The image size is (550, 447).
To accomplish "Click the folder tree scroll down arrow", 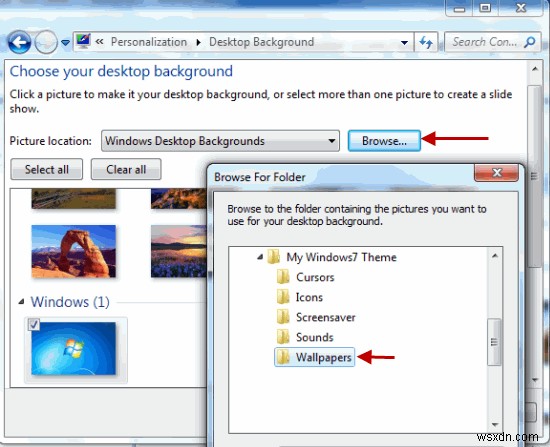I will click(x=495, y=425).
